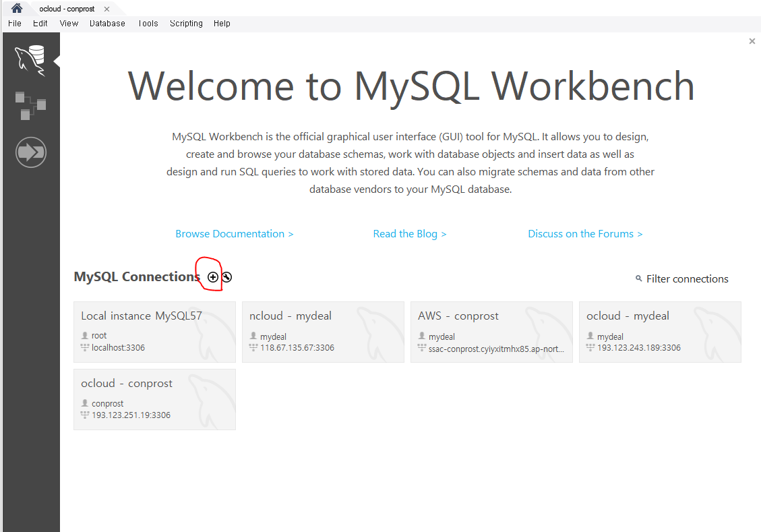Open manage connections wrench icon
The image size is (761, 532).
(x=227, y=277)
